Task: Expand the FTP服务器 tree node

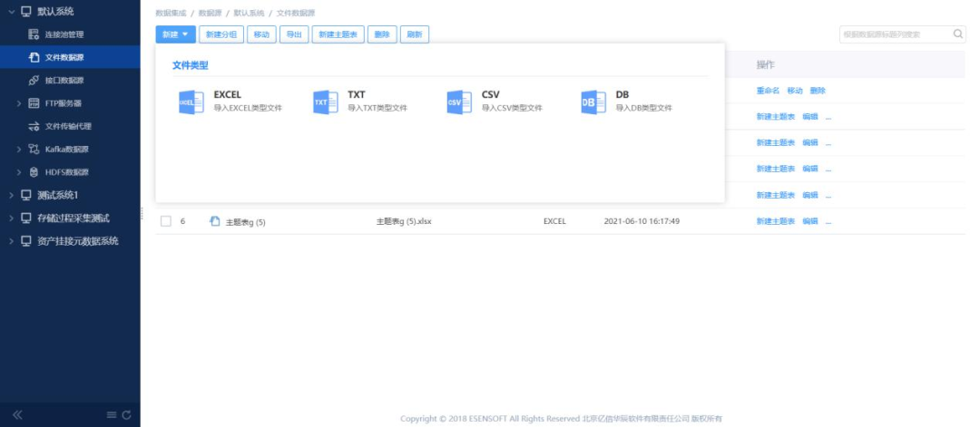Action: pos(19,103)
